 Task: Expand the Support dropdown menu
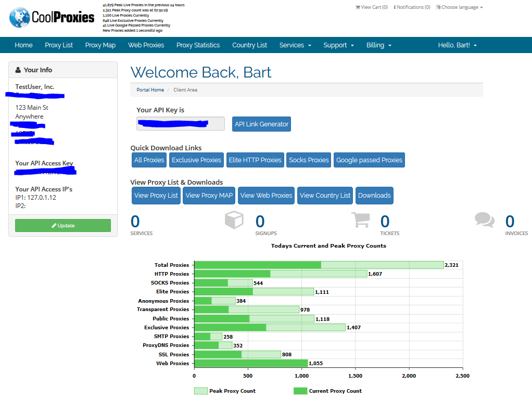click(338, 45)
